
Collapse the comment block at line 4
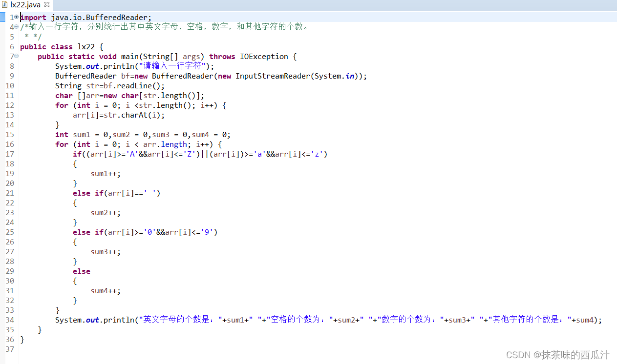click(x=16, y=27)
